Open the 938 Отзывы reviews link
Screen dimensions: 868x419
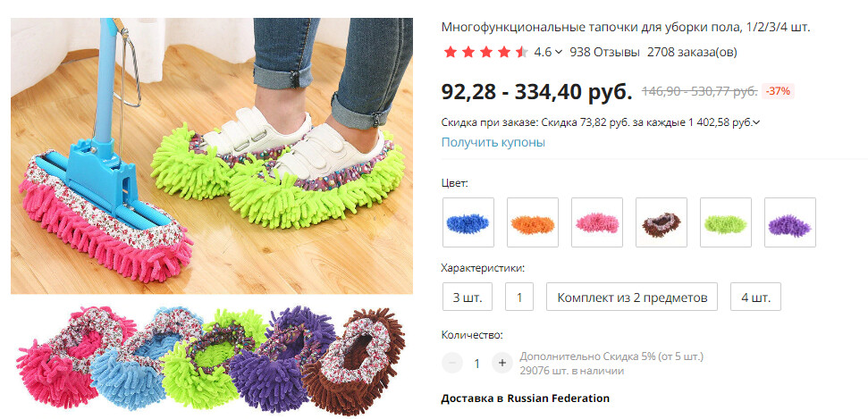pos(604,52)
